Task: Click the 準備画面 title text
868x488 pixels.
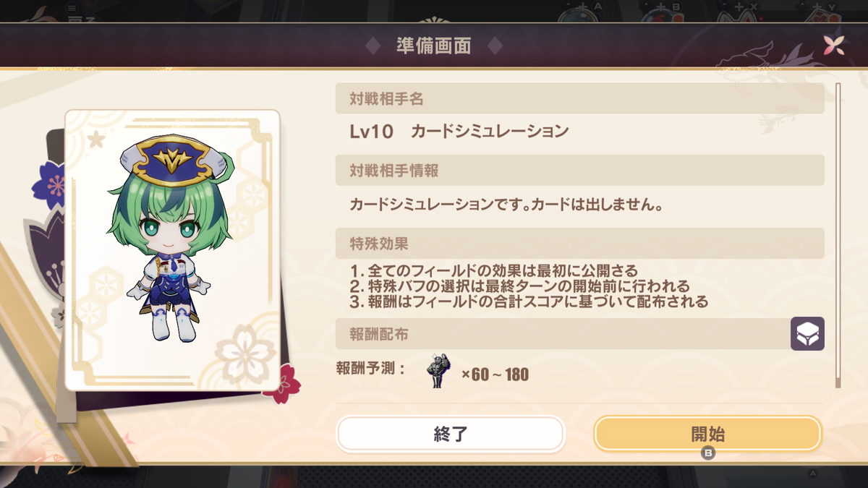Action: point(434,46)
